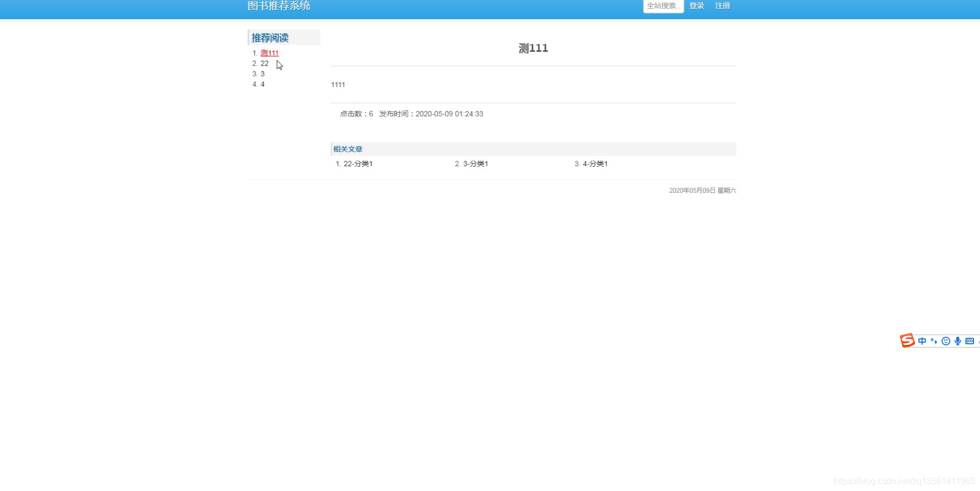Select the article body text 1111

pyautogui.click(x=338, y=84)
